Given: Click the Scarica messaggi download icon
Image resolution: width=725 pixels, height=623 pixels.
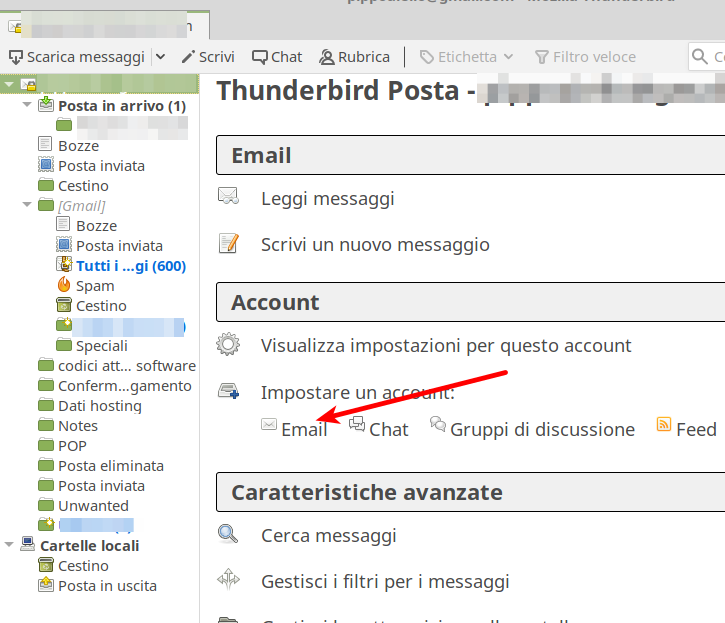Looking at the screenshot, I should click(x=16, y=57).
